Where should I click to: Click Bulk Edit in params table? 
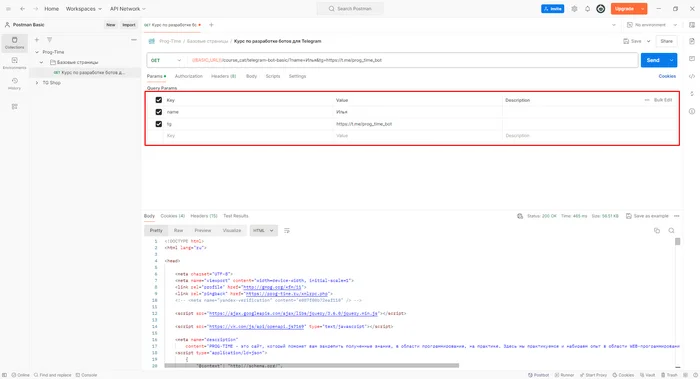point(663,100)
